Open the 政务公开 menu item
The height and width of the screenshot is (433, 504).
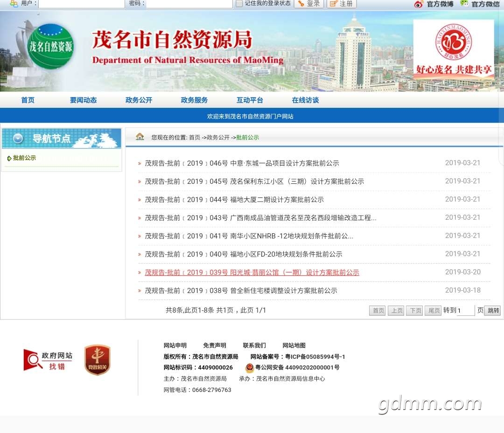139,100
